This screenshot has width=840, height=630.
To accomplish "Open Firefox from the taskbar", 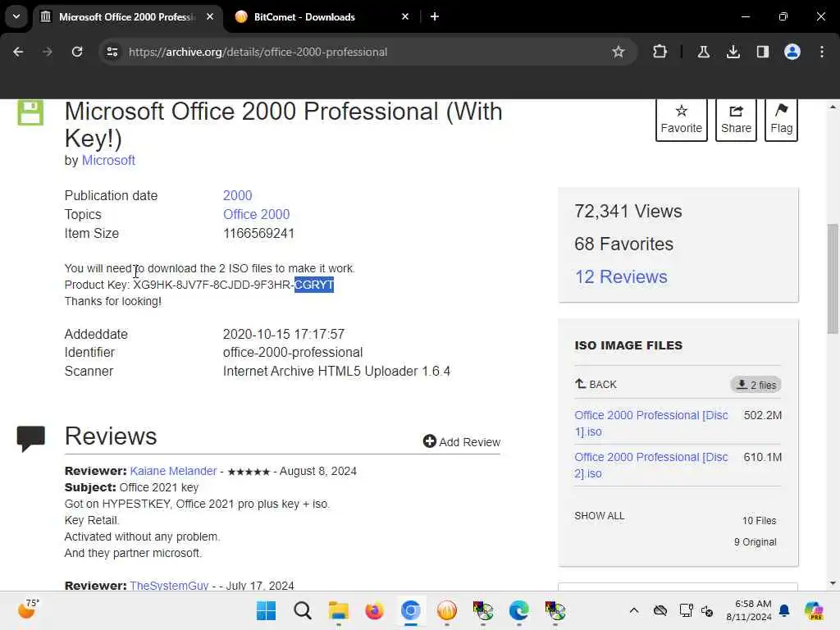I will pyautogui.click(x=374, y=610).
